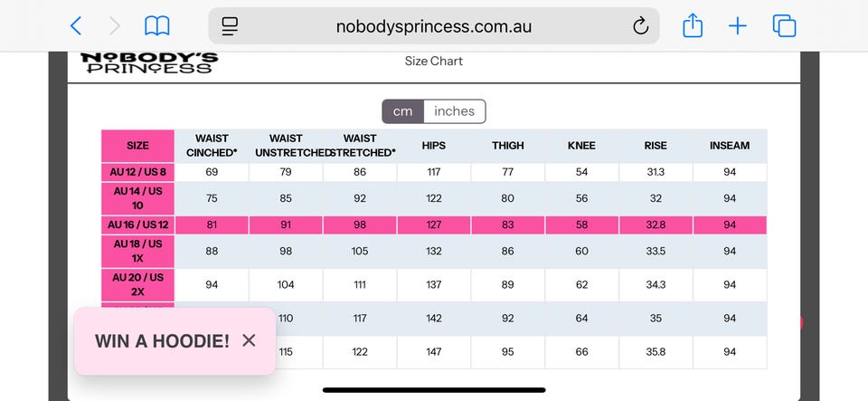Click the HIPS column header

click(433, 146)
